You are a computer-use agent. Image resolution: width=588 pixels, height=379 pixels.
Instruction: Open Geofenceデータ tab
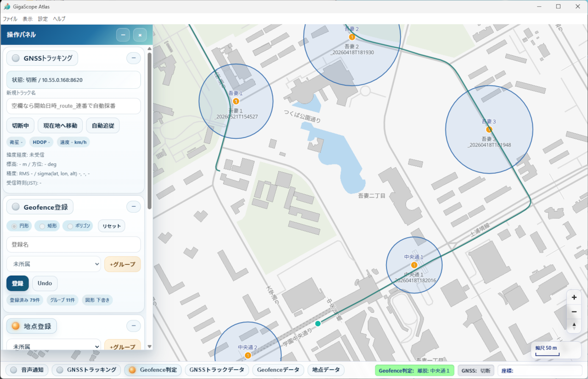278,370
